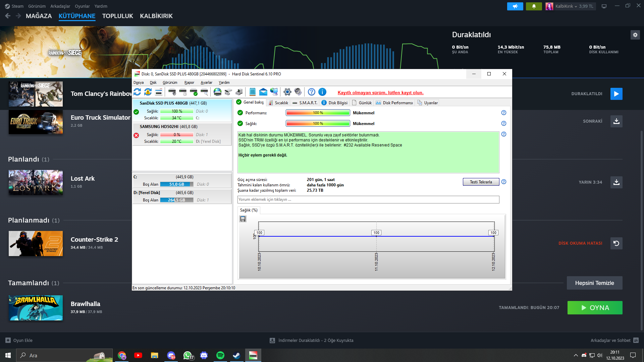The height and width of the screenshot is (362, 644).
Task: Click the blue refresh icon in Hard Disk Sentinel toolbar
Action: 137,92
